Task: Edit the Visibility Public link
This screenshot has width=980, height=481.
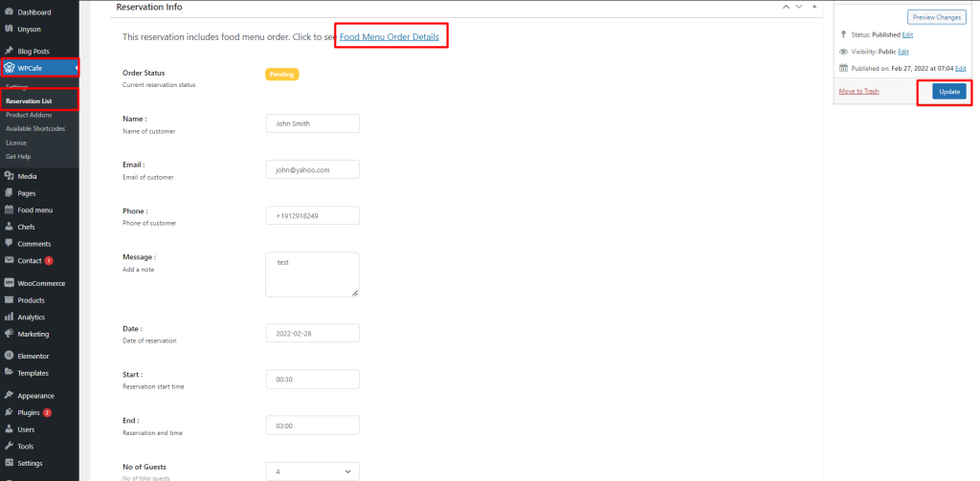Action: point(903,52)
